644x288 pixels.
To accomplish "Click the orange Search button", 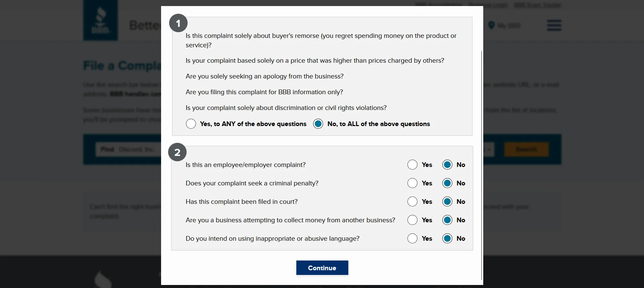I will (526, 149).
